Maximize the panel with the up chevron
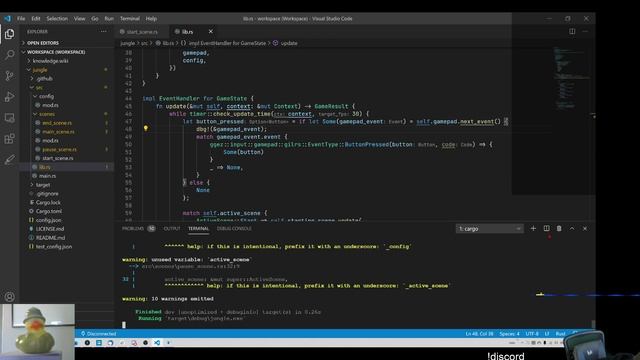 coord(572,229)
